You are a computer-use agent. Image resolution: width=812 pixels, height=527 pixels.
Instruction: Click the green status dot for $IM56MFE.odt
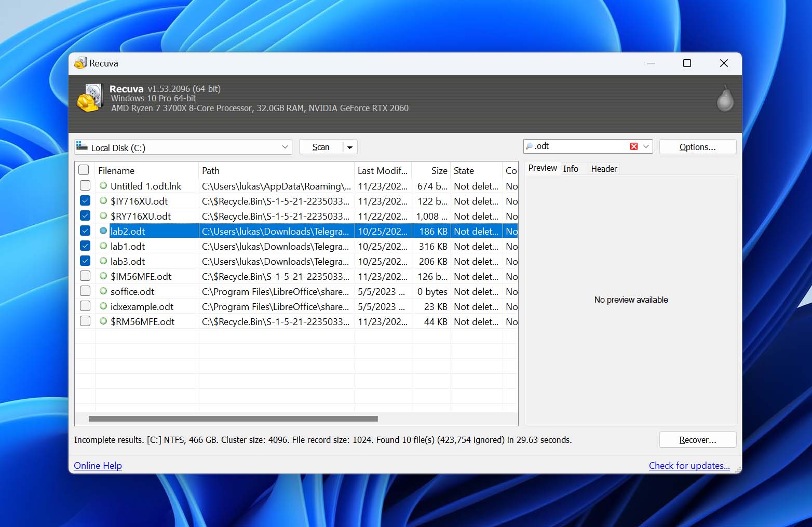click(x=103, y=276)
